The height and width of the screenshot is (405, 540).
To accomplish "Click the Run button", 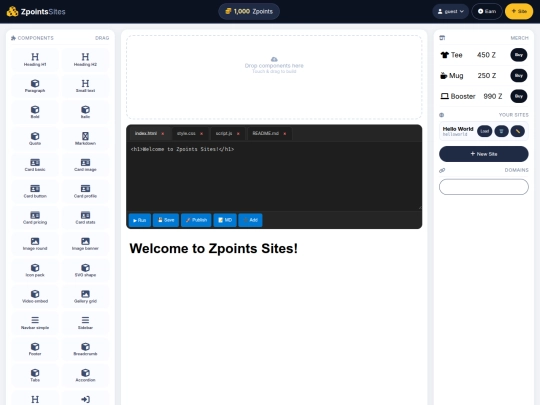I will [x=140, y=220].
